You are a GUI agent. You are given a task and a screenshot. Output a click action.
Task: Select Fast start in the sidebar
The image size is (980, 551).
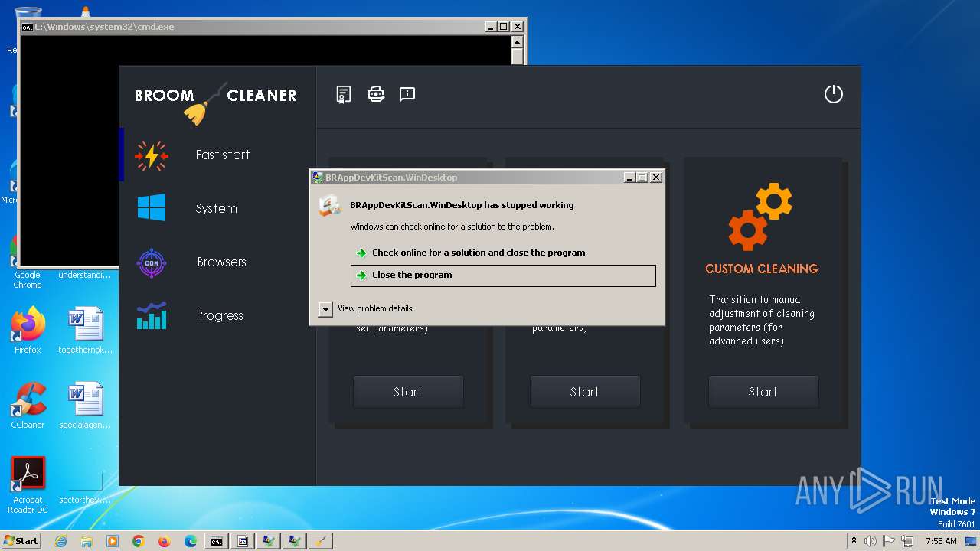pyautogui.click(x=217, y=155)
